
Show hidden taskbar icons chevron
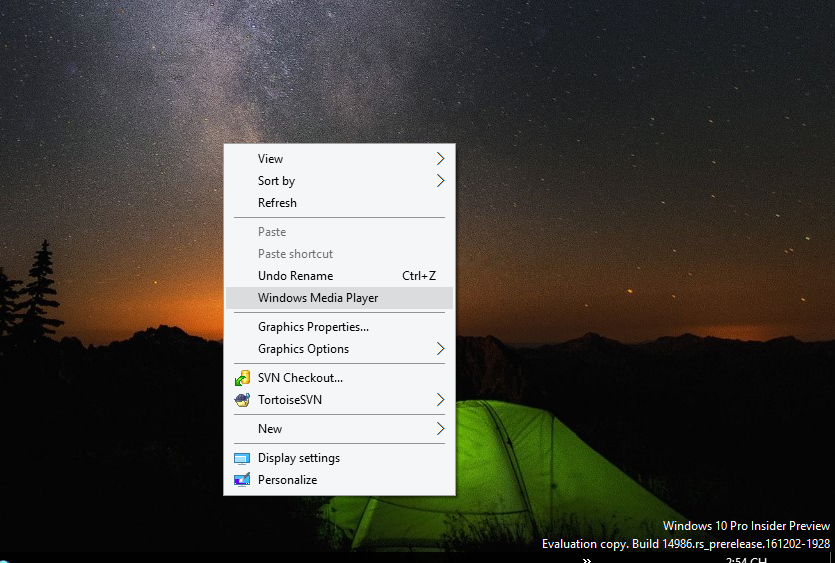tap(587, 560)
